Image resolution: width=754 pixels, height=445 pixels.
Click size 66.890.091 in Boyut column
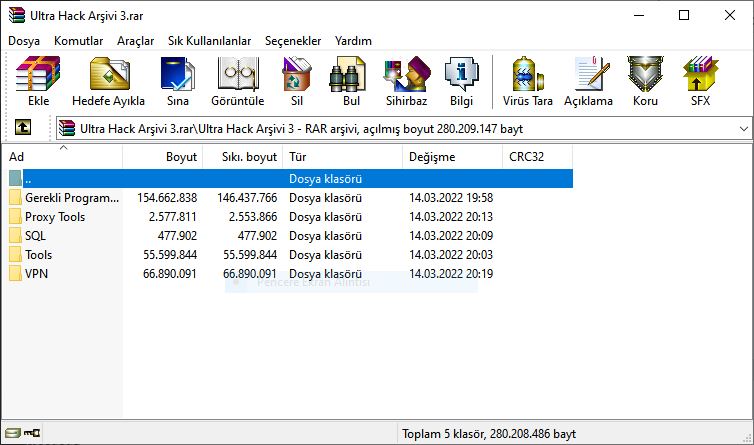(170, 274)
